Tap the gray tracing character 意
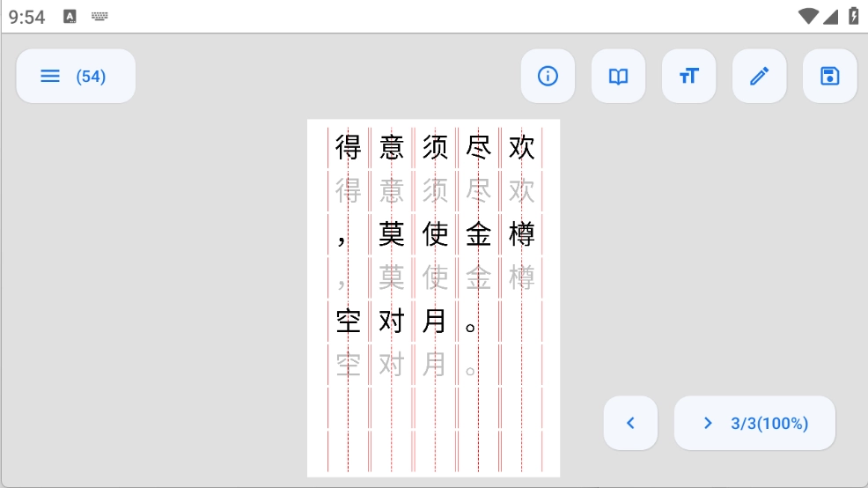 392,190
